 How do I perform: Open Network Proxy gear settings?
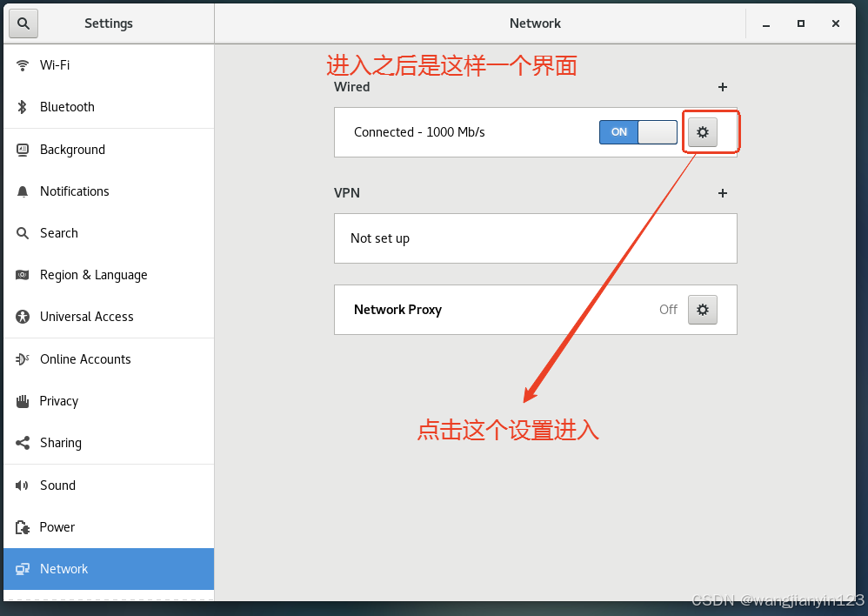[x=703, y=309]
